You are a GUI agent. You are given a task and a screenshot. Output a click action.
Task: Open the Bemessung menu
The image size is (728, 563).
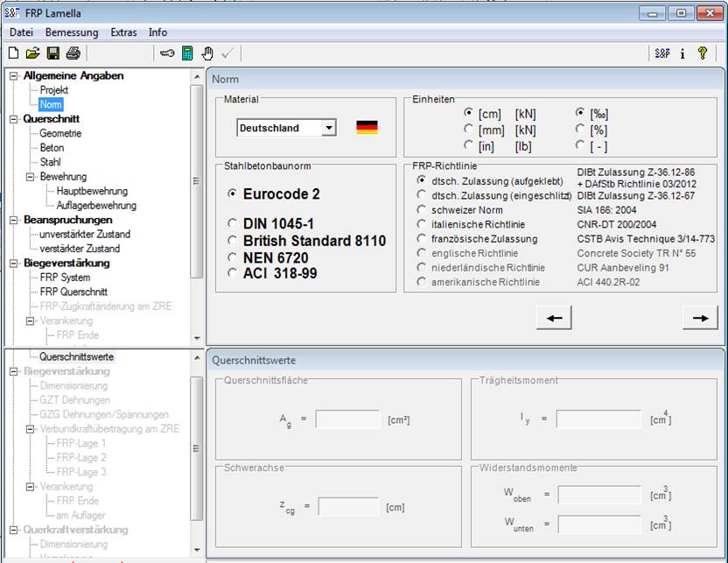click(72, 32)
